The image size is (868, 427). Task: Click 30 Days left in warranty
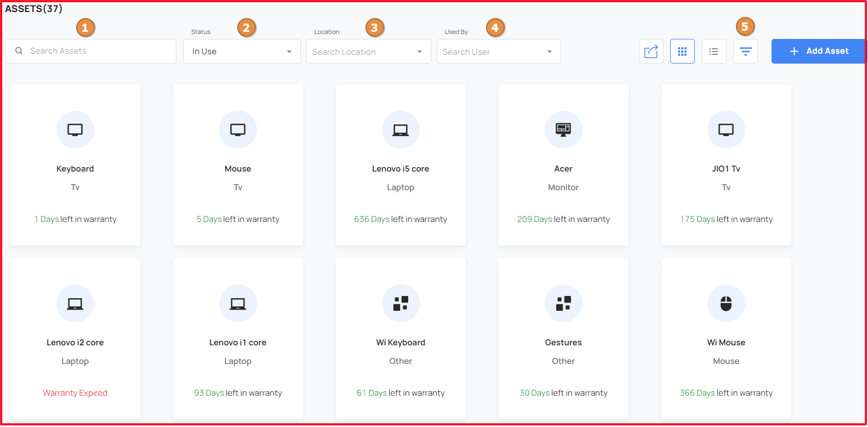[x=563, y=393]
